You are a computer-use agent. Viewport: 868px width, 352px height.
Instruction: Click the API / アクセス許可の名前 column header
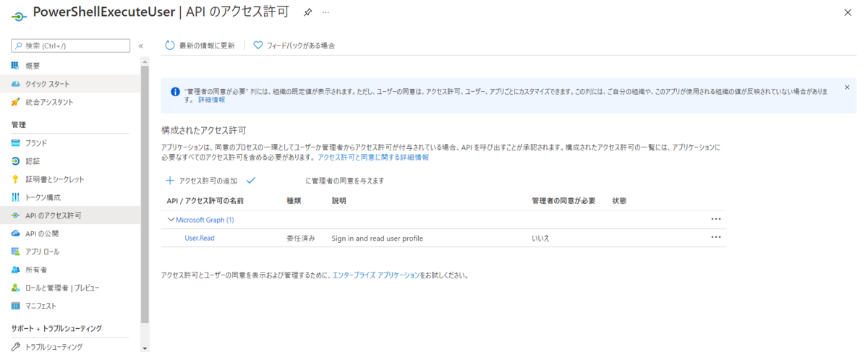(205, 200)
